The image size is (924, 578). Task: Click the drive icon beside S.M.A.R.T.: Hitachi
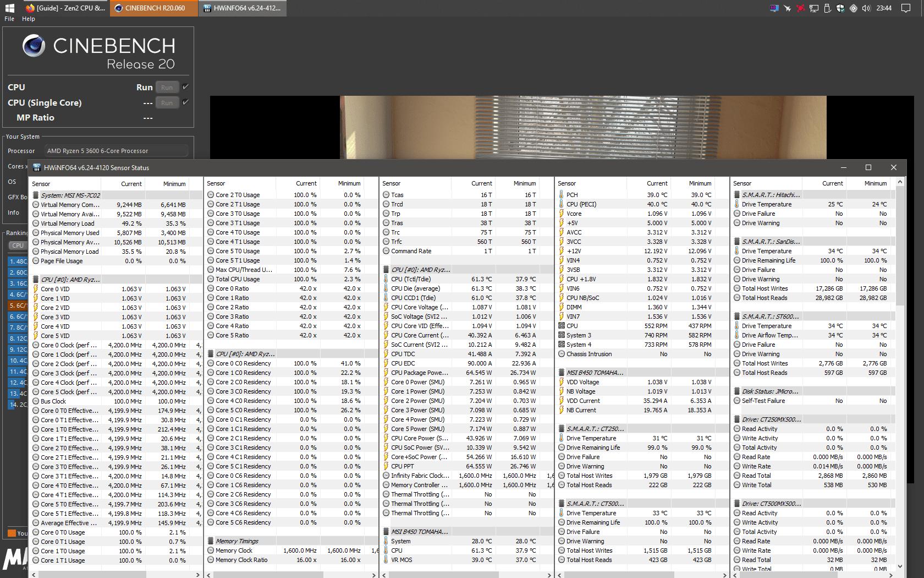tap(737, 195)
